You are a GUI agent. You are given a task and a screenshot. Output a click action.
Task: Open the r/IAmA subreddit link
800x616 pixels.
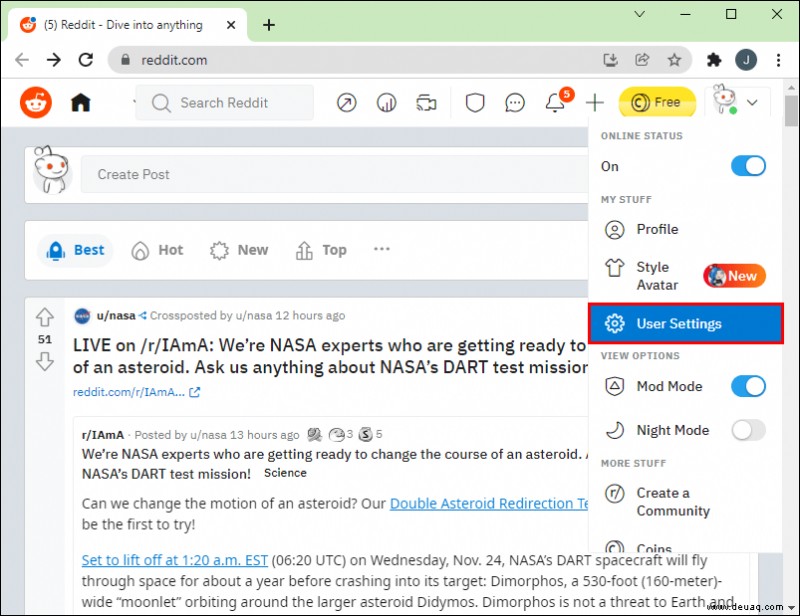[103, 435]
